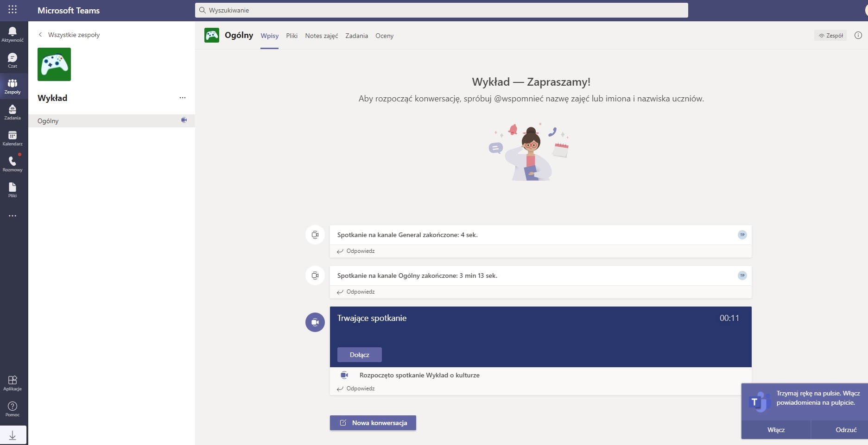Enable desktop notifications with Włącz
The image size is (868, 445).
pos(776,430)
